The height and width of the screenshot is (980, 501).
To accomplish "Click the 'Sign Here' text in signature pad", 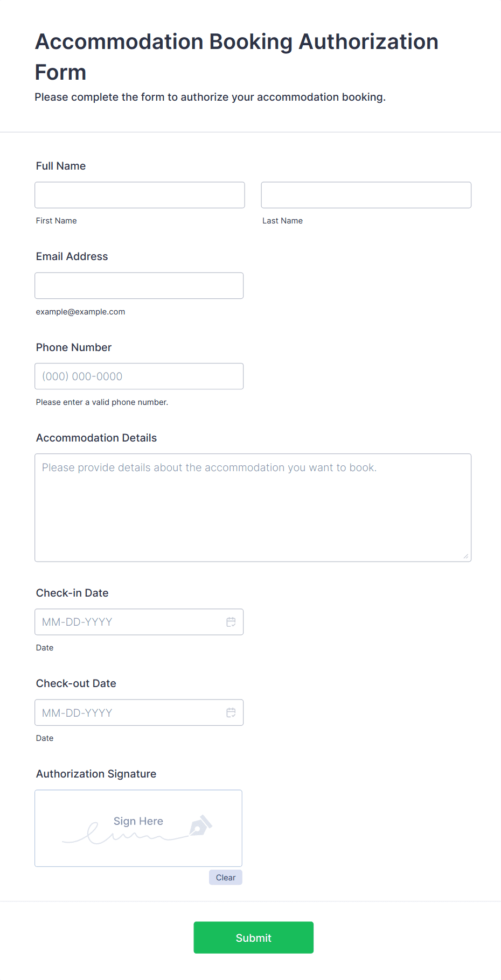I will click(x=138, y=821).
